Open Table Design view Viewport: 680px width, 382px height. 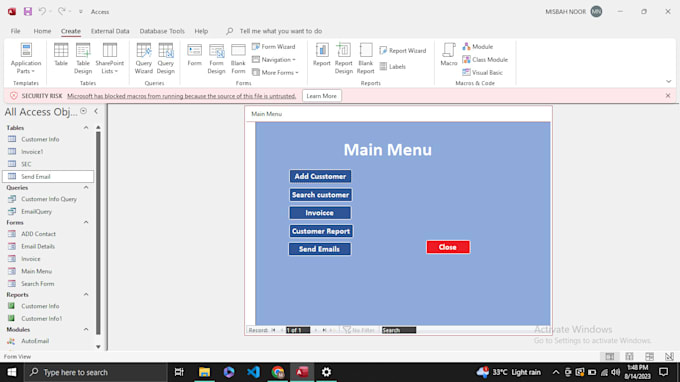click(x=83, y=59)
